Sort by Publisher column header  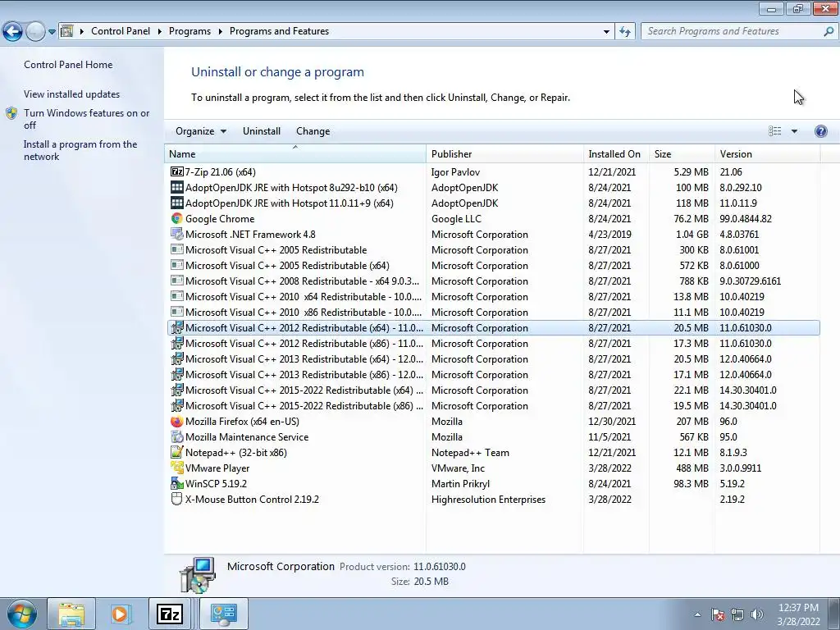coord(504,153)
